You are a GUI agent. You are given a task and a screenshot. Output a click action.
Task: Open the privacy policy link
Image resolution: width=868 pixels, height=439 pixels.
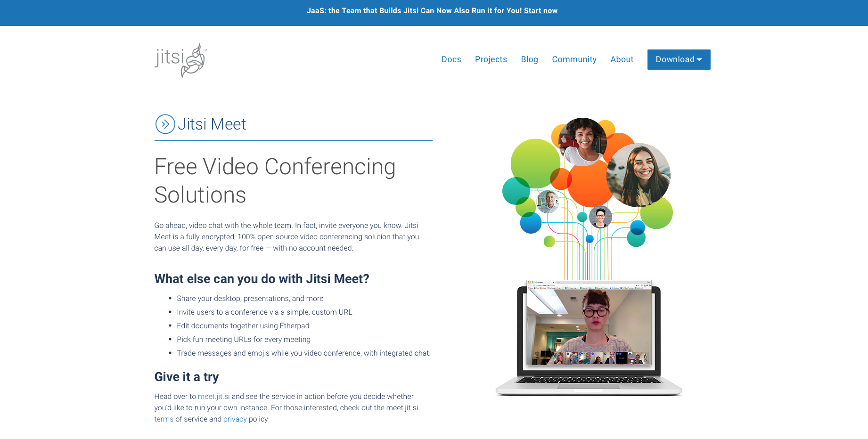(235, 419)
